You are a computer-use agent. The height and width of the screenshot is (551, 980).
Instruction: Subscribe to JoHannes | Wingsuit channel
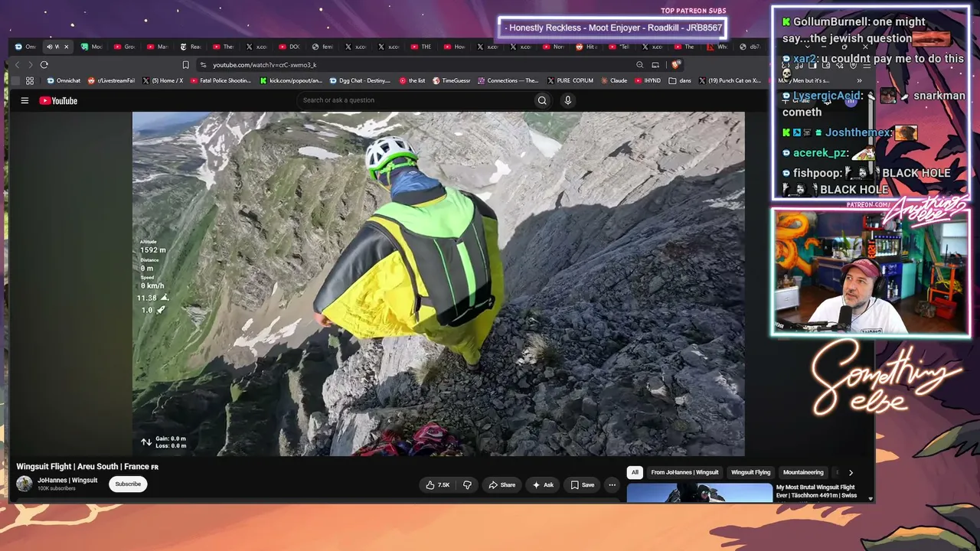click(x=128, y=484)
